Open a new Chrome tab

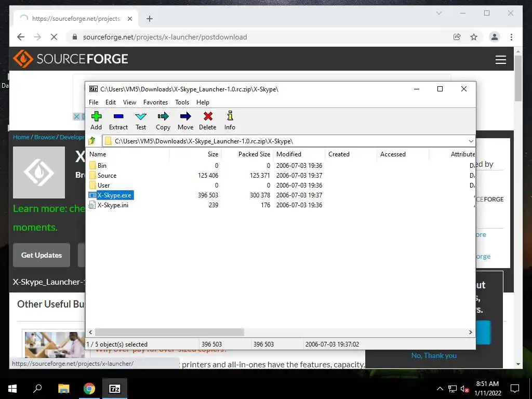150,19
